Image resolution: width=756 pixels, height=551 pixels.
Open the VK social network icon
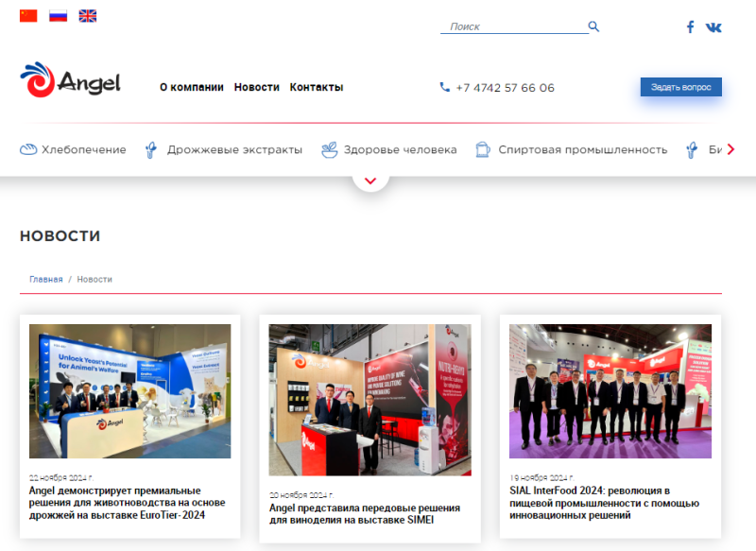pos(713,26)
